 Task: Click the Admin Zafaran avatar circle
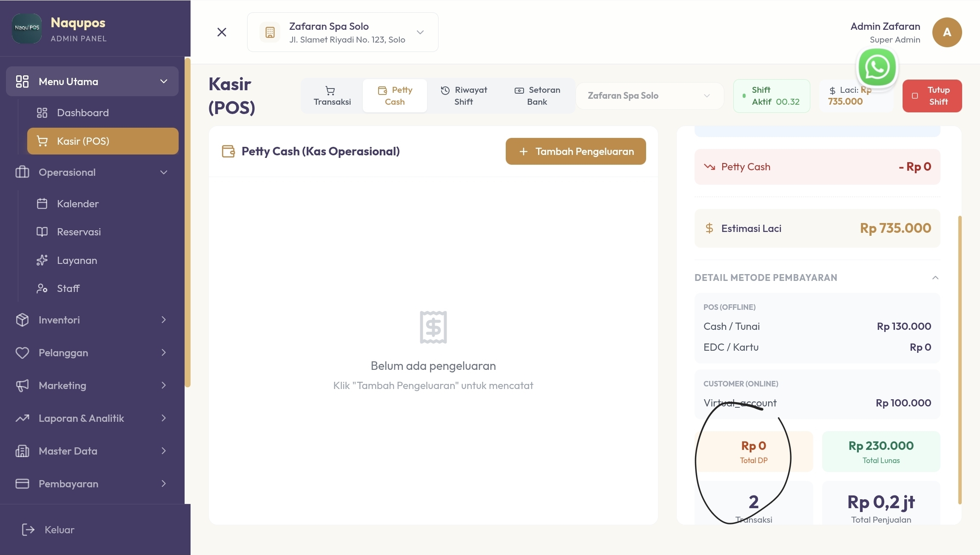click(947, 32)
